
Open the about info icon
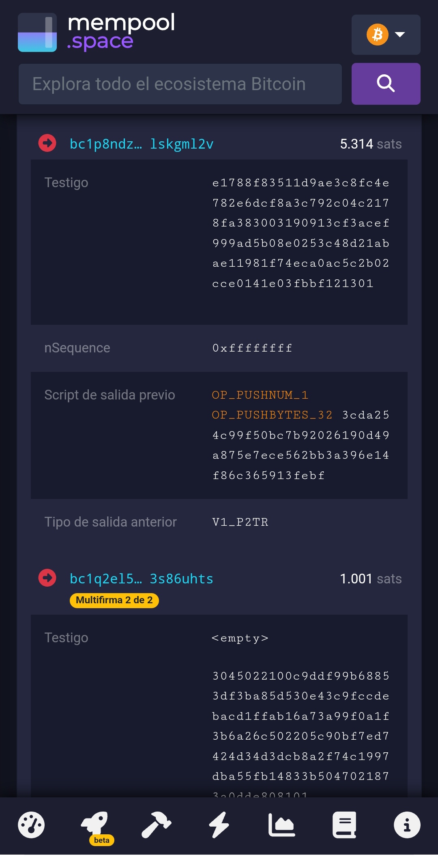(x=407, y=825)
